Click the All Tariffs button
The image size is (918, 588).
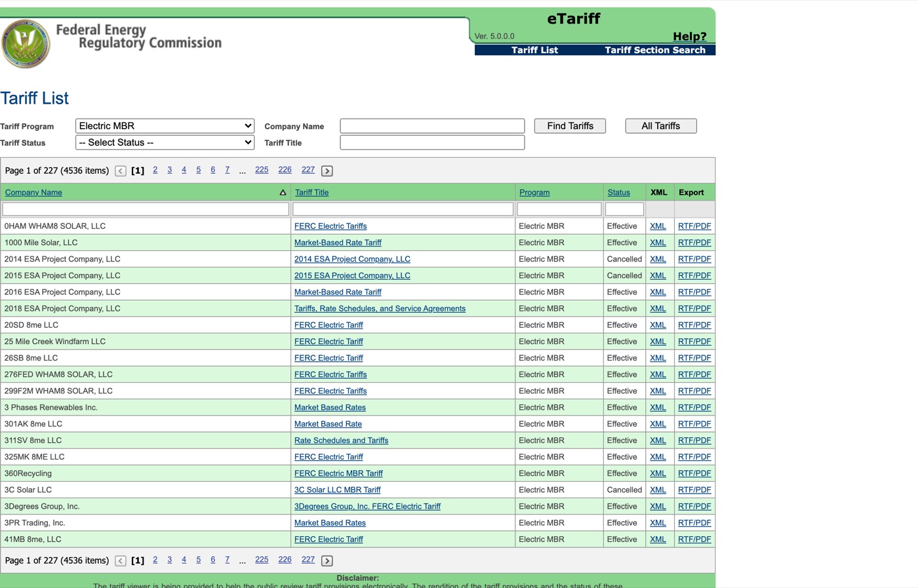[x=661, y=126]
